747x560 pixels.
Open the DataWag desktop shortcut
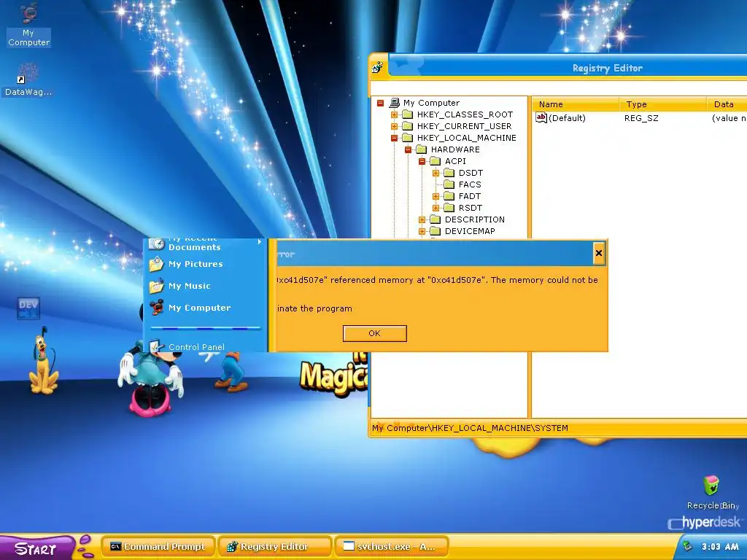tap(28, 79)
